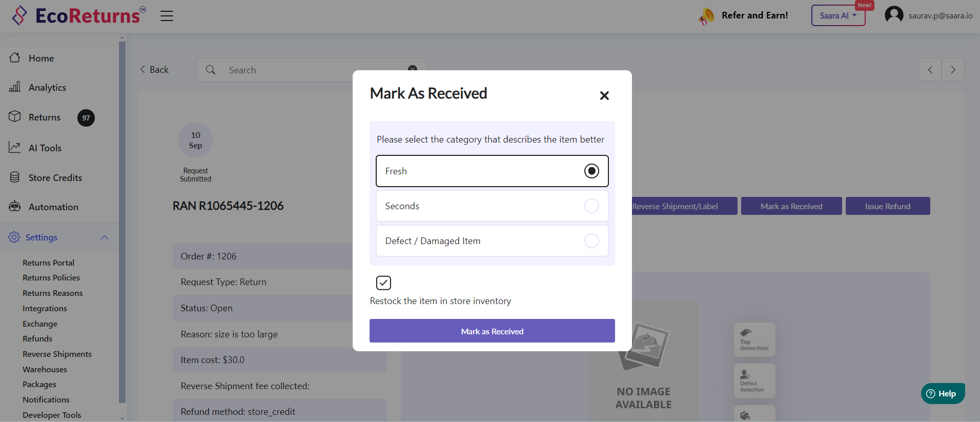
Task: Choose Defect / Damaged Item option
Action: click(591, 240)
